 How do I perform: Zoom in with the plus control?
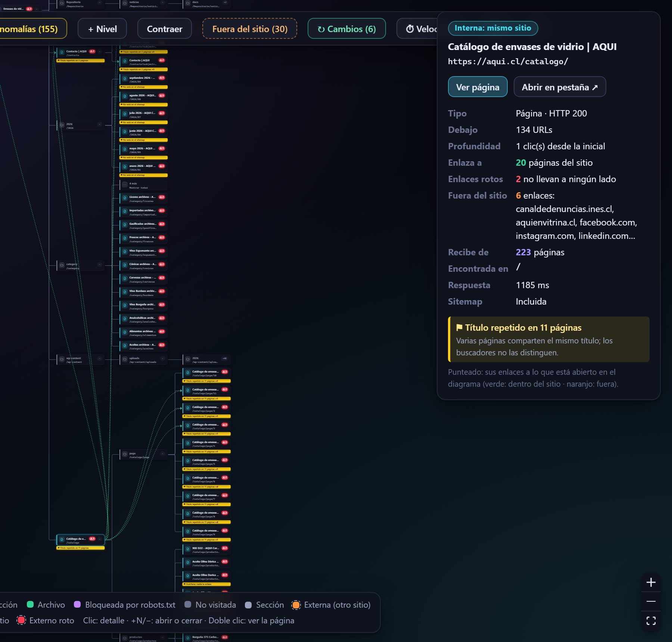click(x=651, y=582)
